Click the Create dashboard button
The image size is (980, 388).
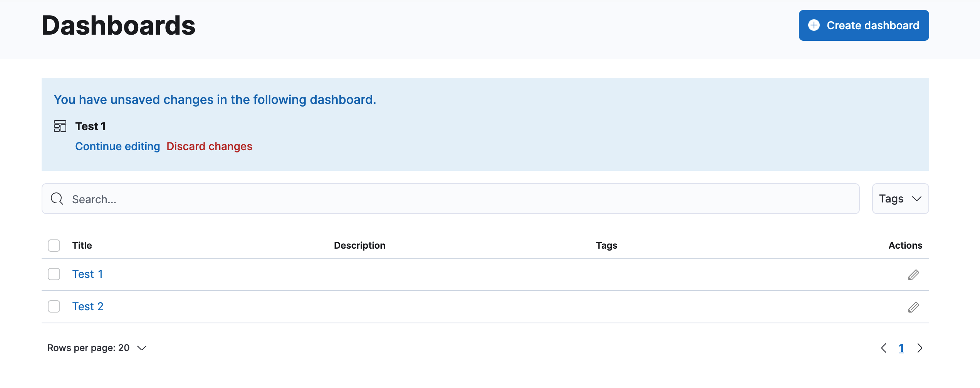[864, 25]
